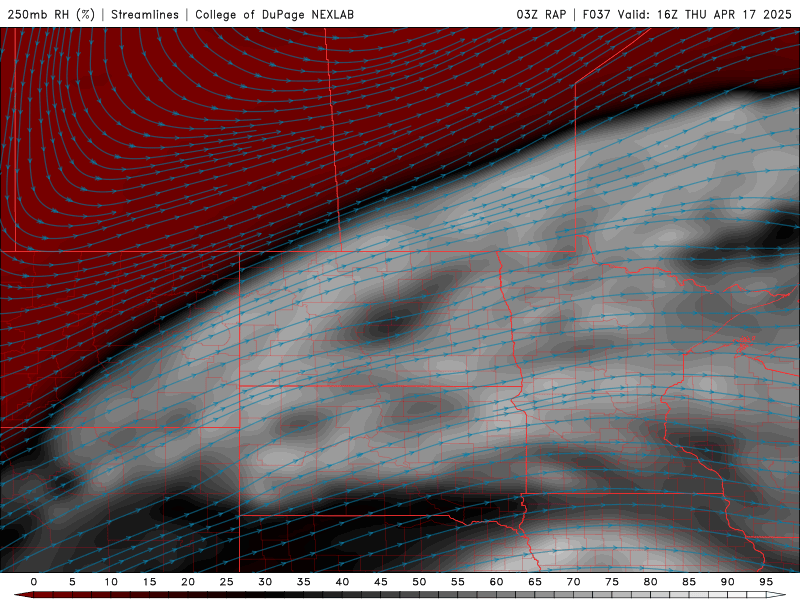Viewport: 800px width, 600px height.
Task: Select the '55' colorbar value
Action: point(458,582)
